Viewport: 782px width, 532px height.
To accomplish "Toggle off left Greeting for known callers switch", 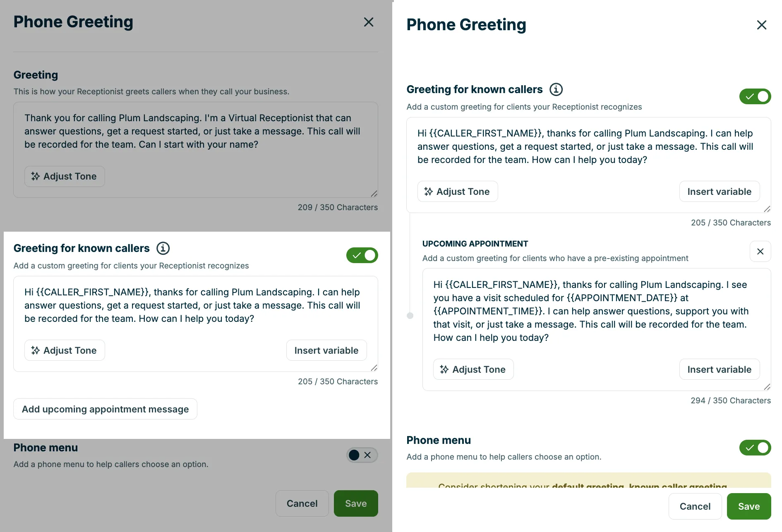I will coord(362,255).
